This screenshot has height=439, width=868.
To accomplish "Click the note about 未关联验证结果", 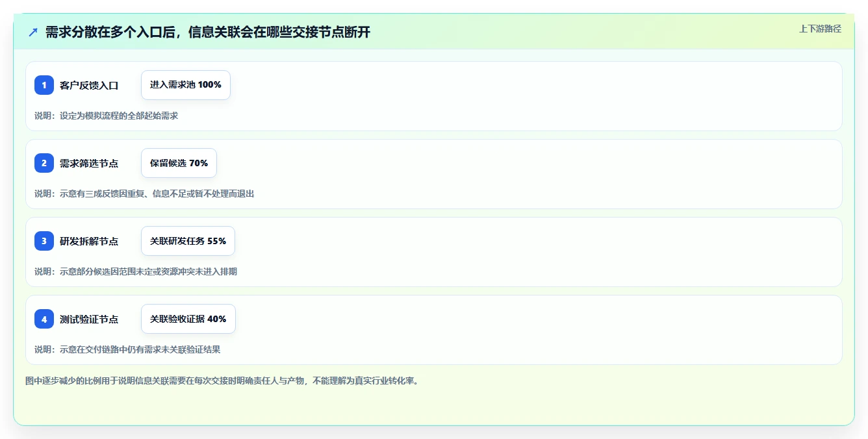I will click(x=127, y=349).
